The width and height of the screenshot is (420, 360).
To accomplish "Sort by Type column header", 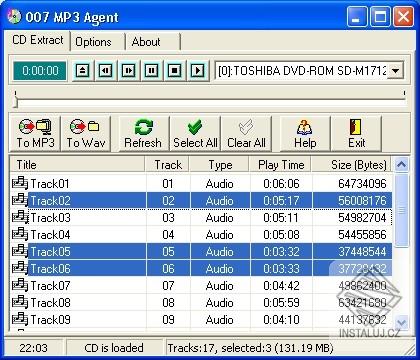I will coord(220,165).
